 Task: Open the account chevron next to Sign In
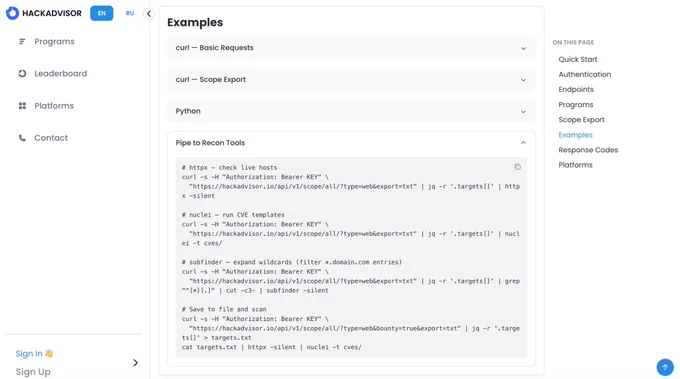(x=135, y=363)
